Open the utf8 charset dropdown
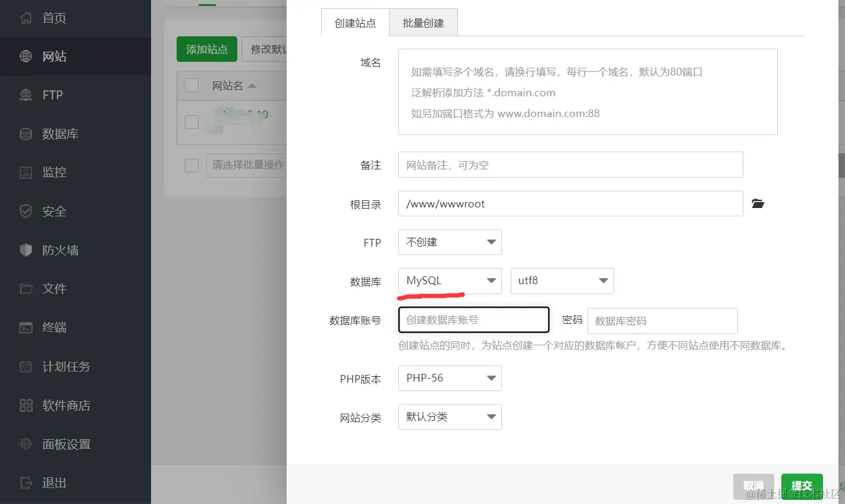 click(562, 281)
